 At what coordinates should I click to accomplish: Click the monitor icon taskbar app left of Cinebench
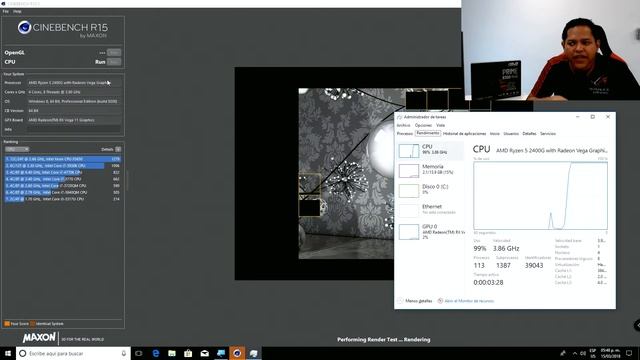[221, 353]
